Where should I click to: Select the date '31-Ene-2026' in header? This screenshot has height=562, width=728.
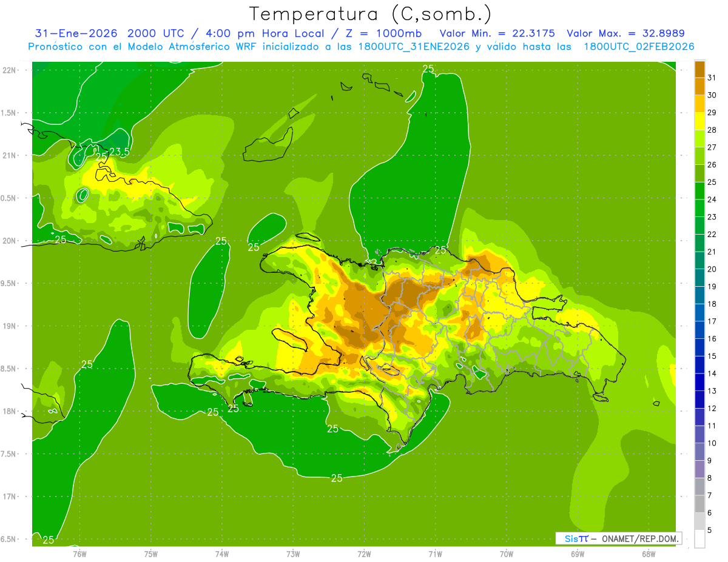76,33
